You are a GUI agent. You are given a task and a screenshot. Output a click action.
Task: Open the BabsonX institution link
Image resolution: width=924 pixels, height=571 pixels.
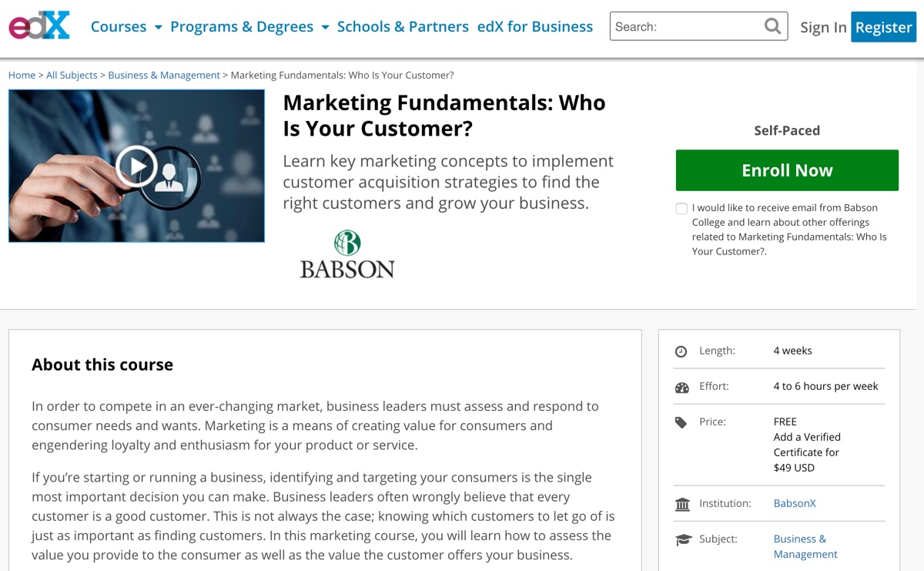click(794, 503)
